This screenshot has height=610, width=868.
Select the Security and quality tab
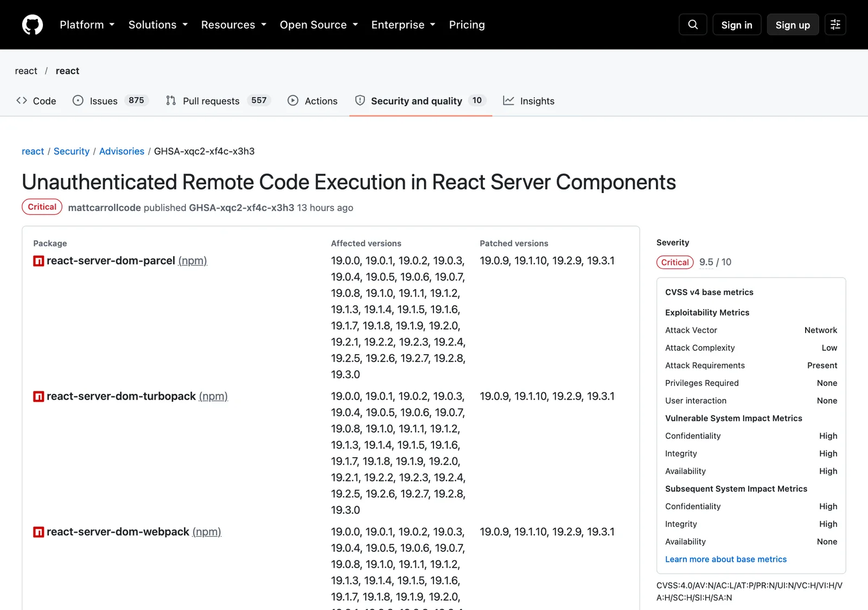tap(420, 101)
